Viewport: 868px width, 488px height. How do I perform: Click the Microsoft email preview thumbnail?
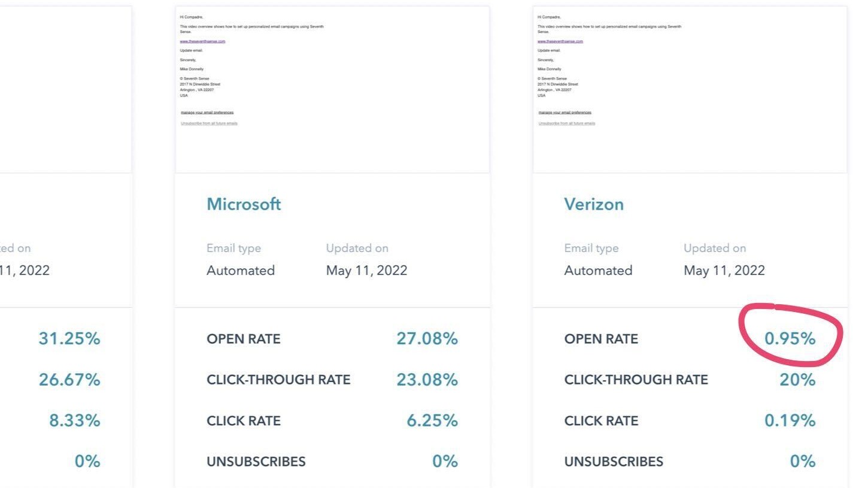pyautogui.click(x=332, y=90)
